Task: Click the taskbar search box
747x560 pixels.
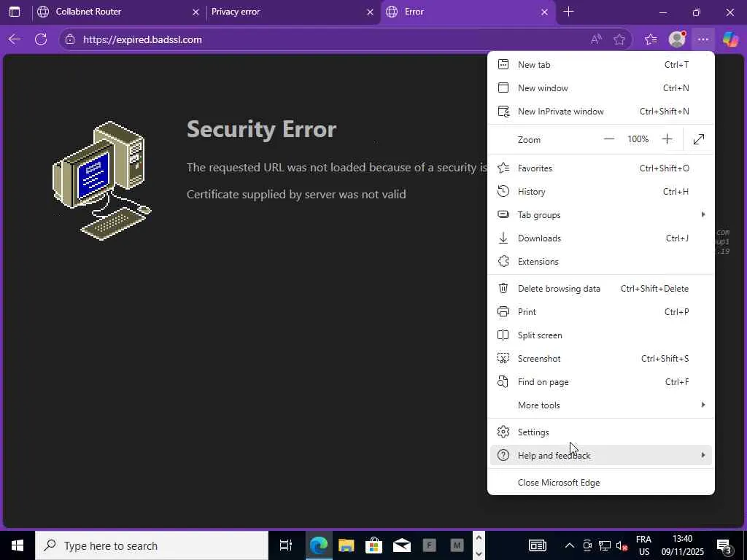Action: coord(152,545)
